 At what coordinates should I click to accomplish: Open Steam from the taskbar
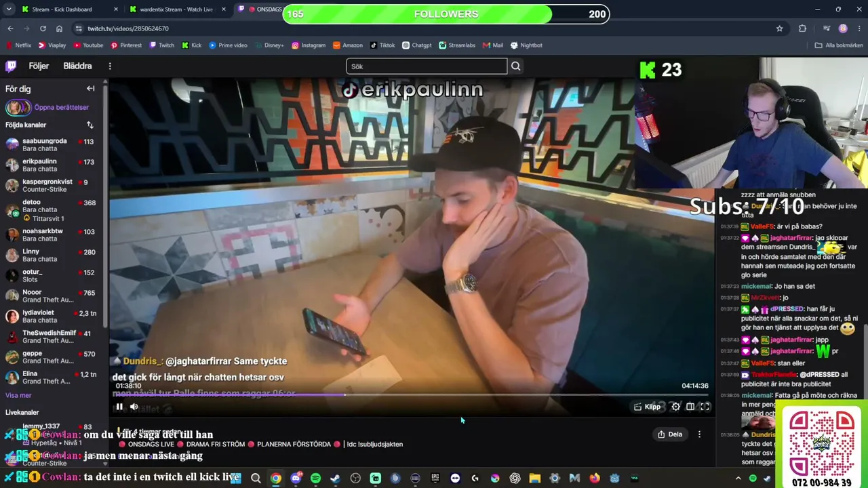point(335,479)
